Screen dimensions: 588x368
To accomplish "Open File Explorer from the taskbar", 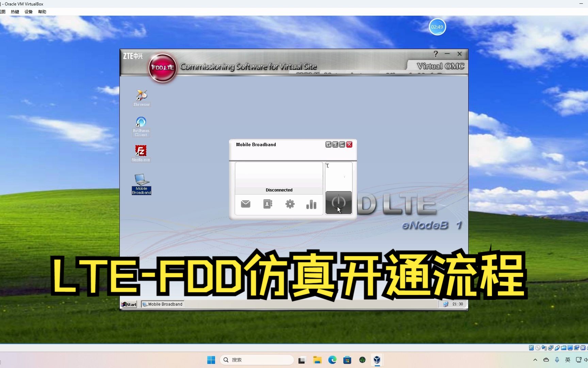I will 317,360.
